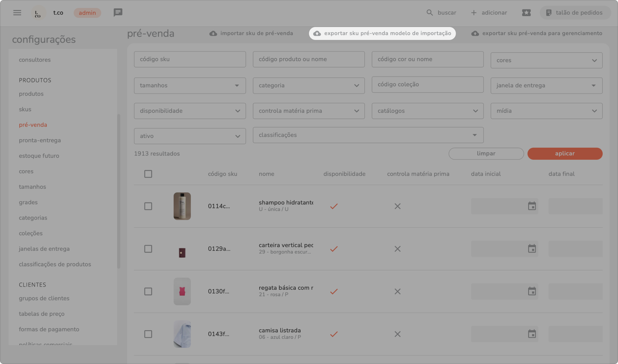Click t.co logo avatar

(38, 13)
